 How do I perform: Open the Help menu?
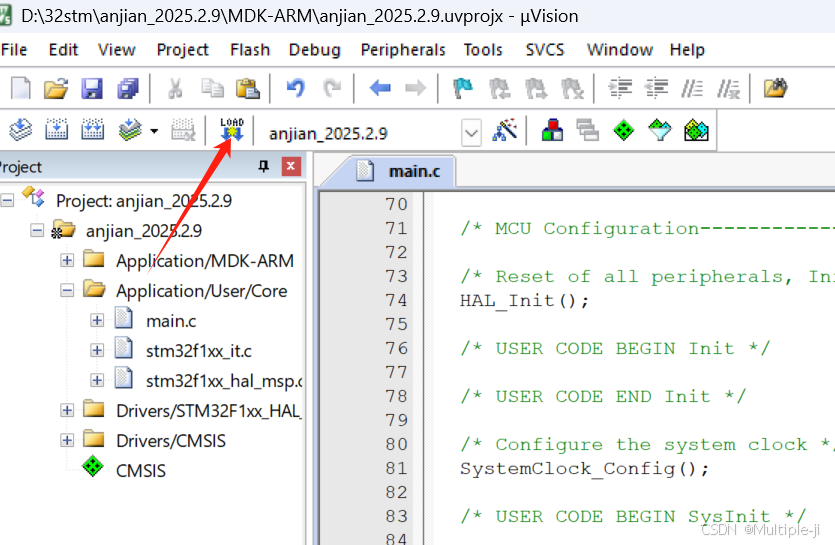point(687,50)
